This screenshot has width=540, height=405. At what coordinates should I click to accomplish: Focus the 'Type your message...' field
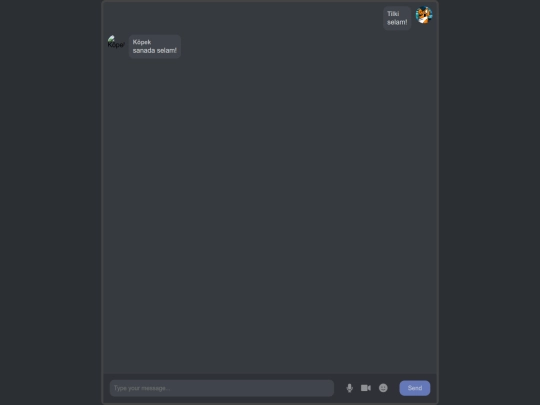222,388
